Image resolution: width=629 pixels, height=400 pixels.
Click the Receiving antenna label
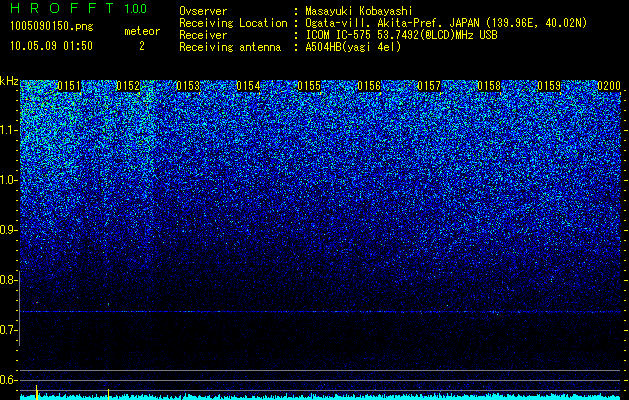(230, 47)
